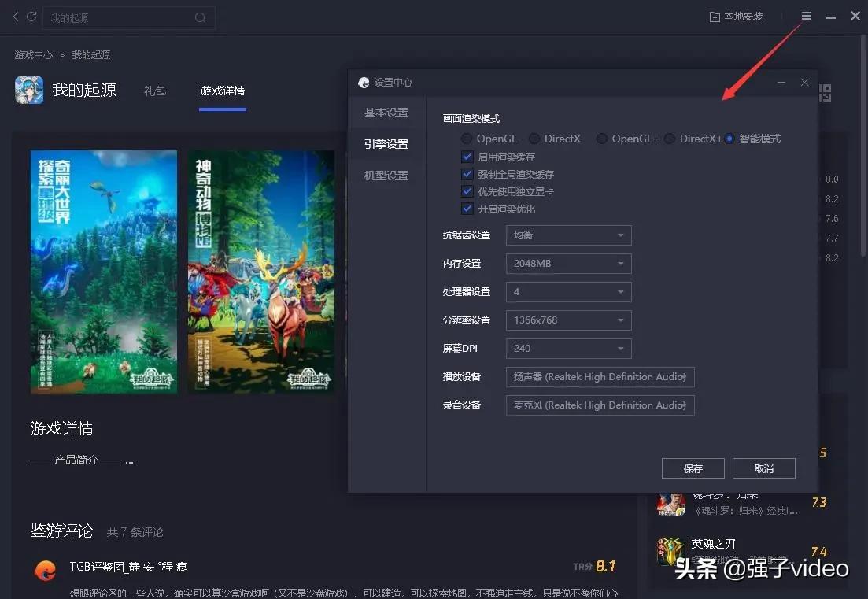Screen dimensions: 868x599
Task: Click the page refresh icon
Action: (x=31, y=17)
